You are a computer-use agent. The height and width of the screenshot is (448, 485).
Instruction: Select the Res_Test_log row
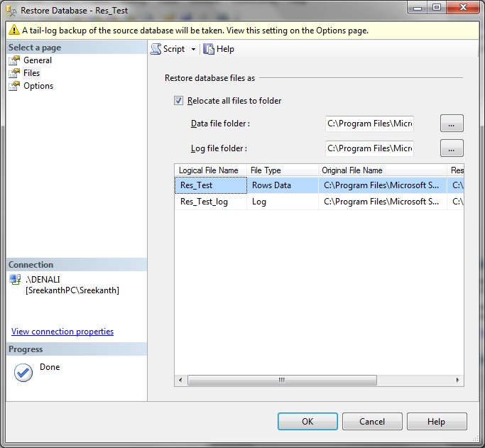tap(204, 202)
